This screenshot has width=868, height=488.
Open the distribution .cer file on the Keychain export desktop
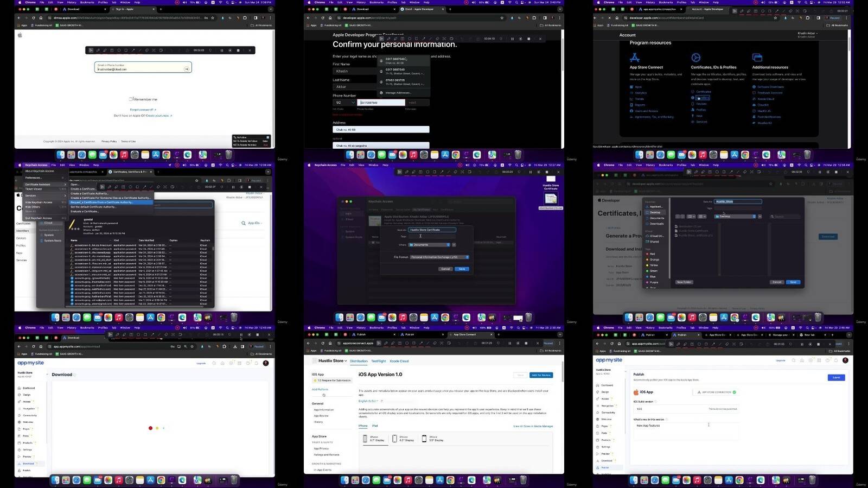tap(551, 200)
